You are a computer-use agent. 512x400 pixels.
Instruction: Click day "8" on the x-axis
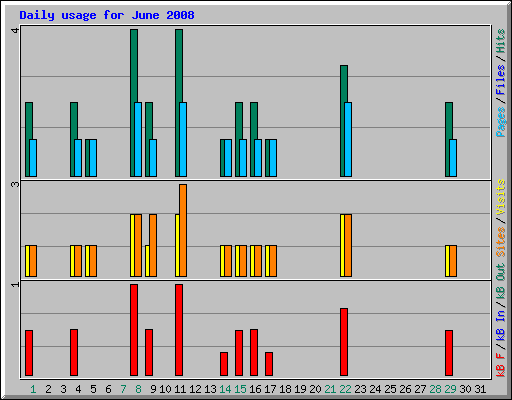(x=138, y=389)
